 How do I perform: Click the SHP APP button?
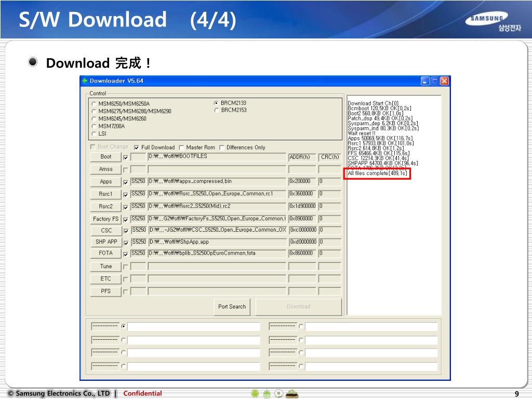(106, 242)
